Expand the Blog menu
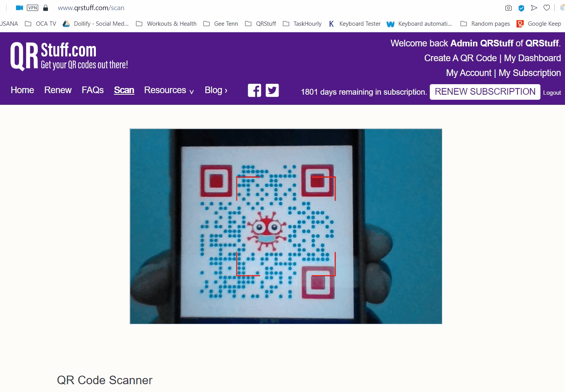565x392 pixels. click(216, 90)
